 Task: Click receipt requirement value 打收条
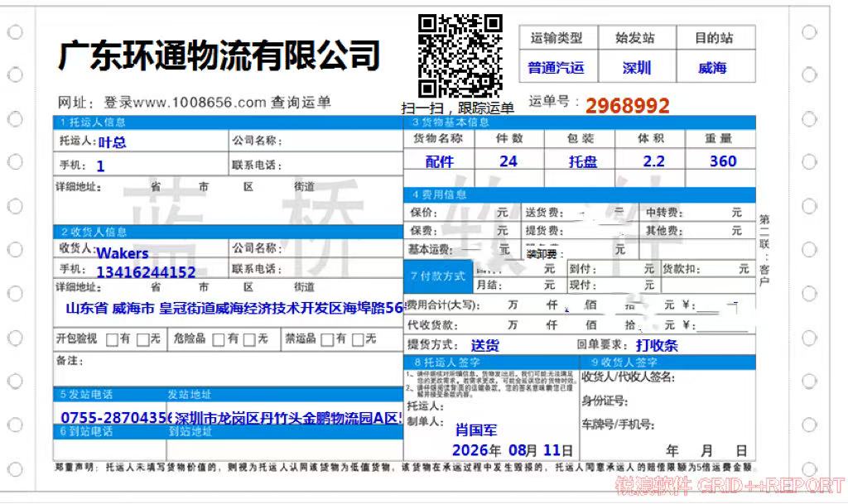click(x=657, y=346)
